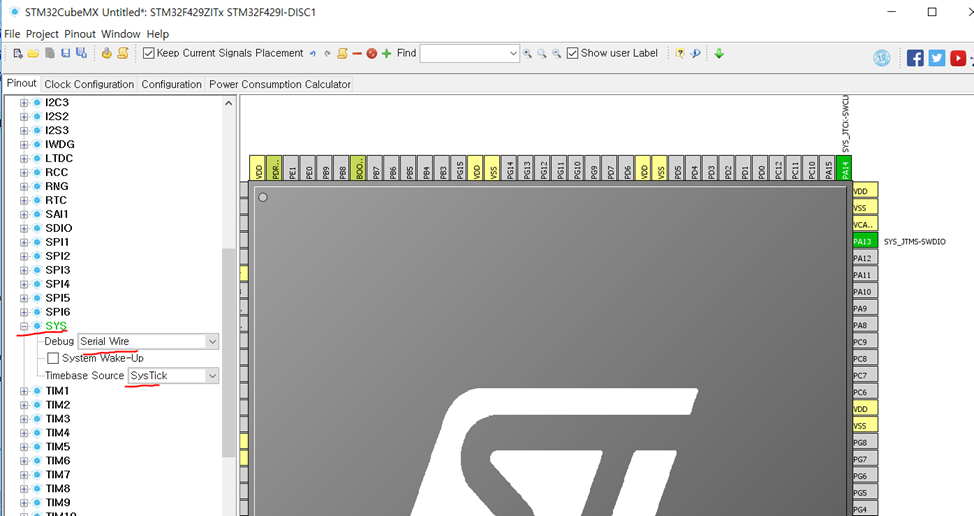Click the peripheral tree scrollbar up arrow

tap(229, 103)
